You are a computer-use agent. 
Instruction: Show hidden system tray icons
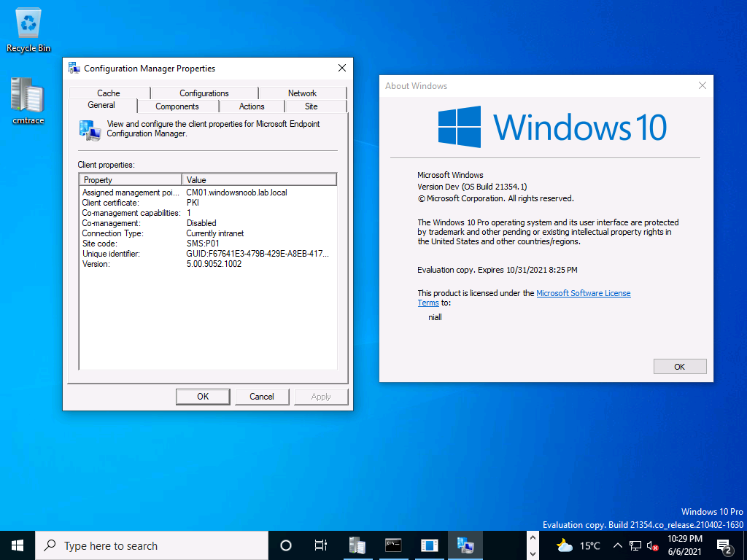pos(617,545)
